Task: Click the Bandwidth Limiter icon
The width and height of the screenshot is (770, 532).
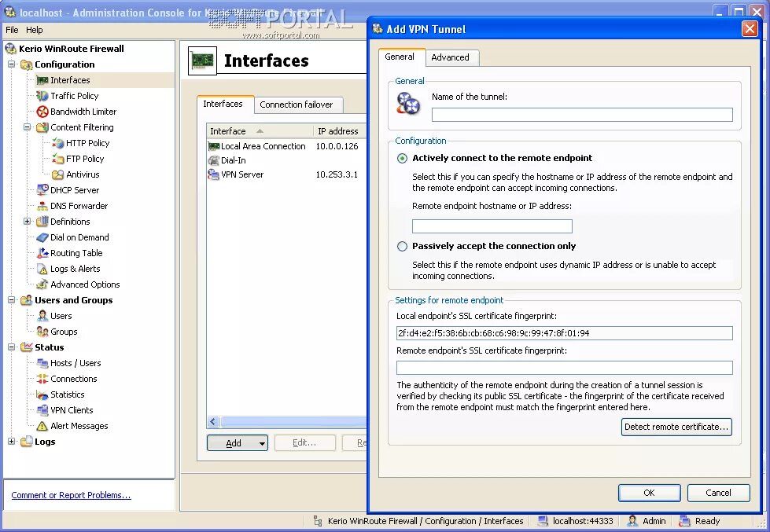Action: (42, 112)
